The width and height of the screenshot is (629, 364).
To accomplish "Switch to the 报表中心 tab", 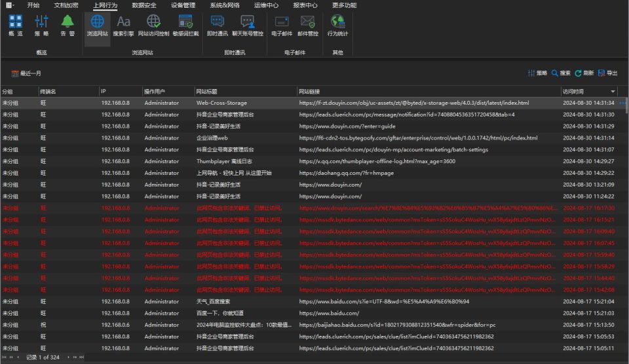I will coord(305,5).
